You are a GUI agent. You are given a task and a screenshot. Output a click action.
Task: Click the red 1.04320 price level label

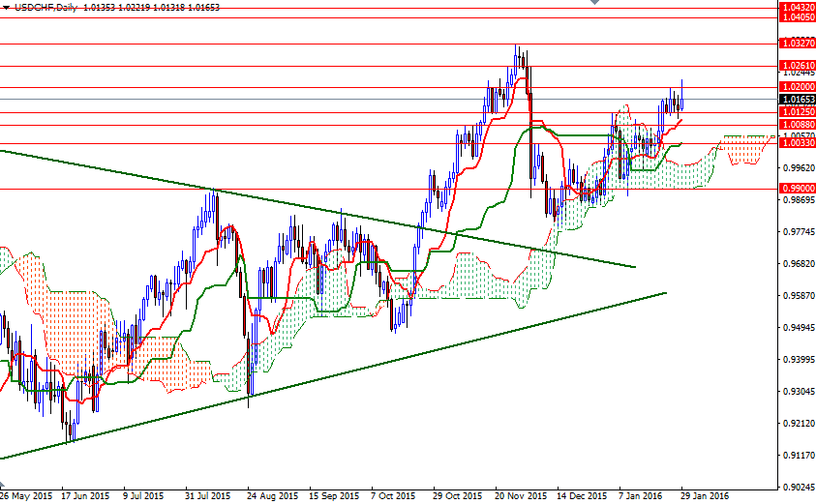click(x=798, y=8)
